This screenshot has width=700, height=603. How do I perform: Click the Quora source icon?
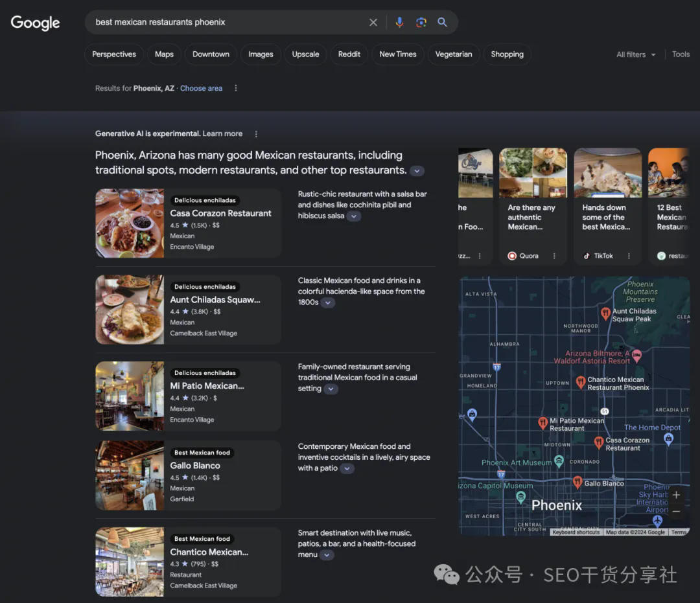[512, 256]
